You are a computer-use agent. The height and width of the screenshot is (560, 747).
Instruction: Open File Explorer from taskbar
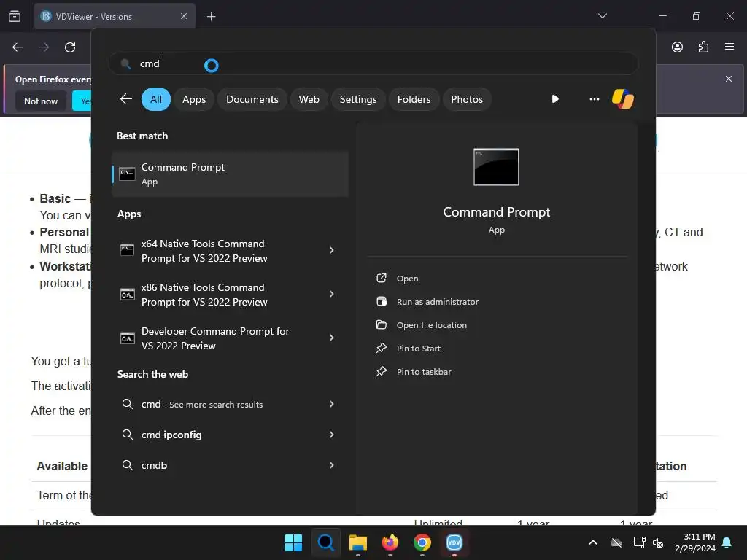[357, 542]
